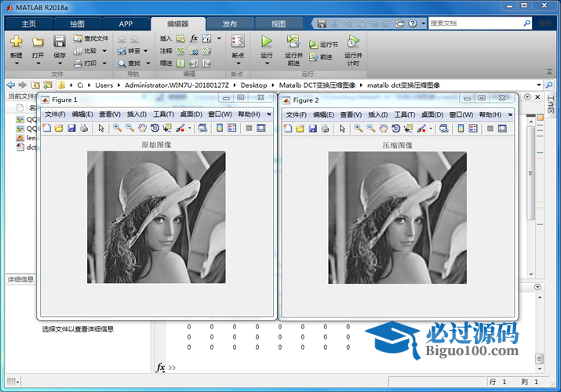Toggle Figure 1 zoom in tool
561x392 pixels.
[x=117, y=128]
